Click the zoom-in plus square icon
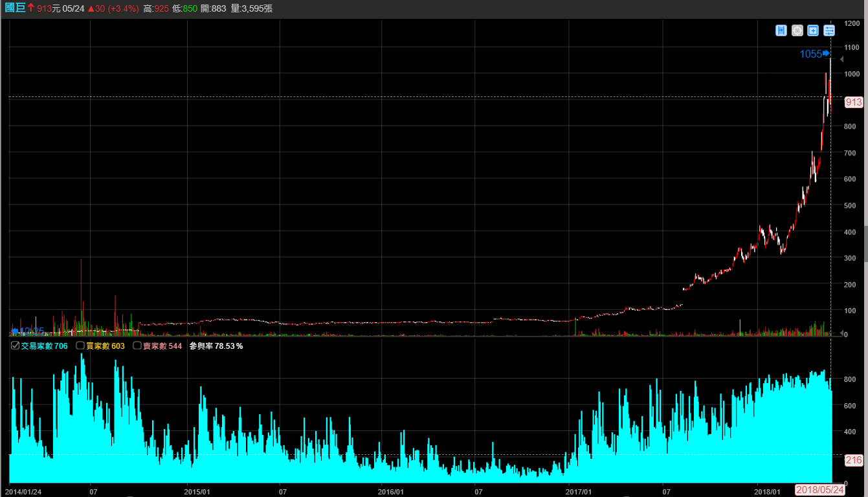 tap(813, 30)
